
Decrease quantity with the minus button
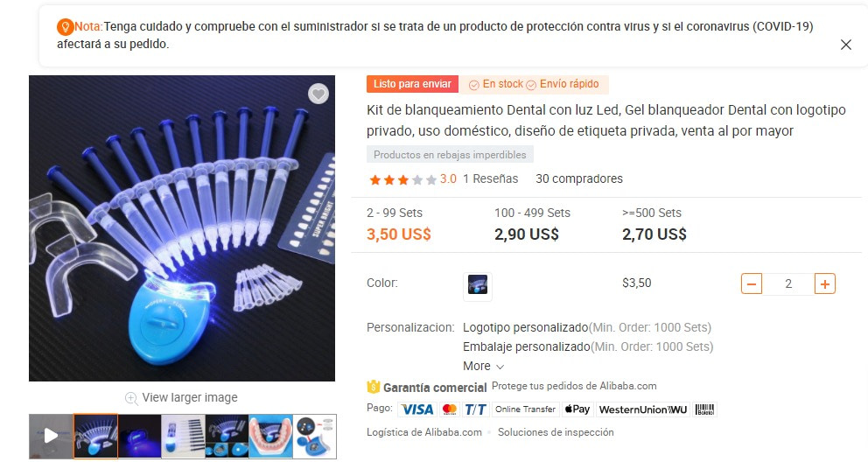pos(752,283)
